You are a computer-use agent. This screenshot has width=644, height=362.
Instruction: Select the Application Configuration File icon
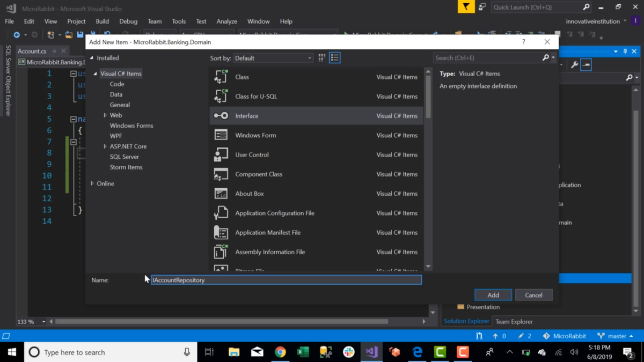pos(221,213)
